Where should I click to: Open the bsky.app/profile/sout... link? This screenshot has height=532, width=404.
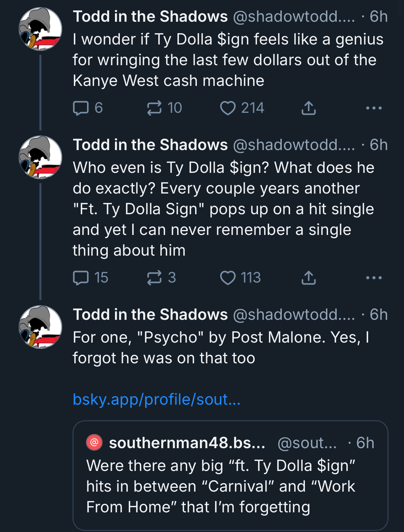click(x=156, y=400)
